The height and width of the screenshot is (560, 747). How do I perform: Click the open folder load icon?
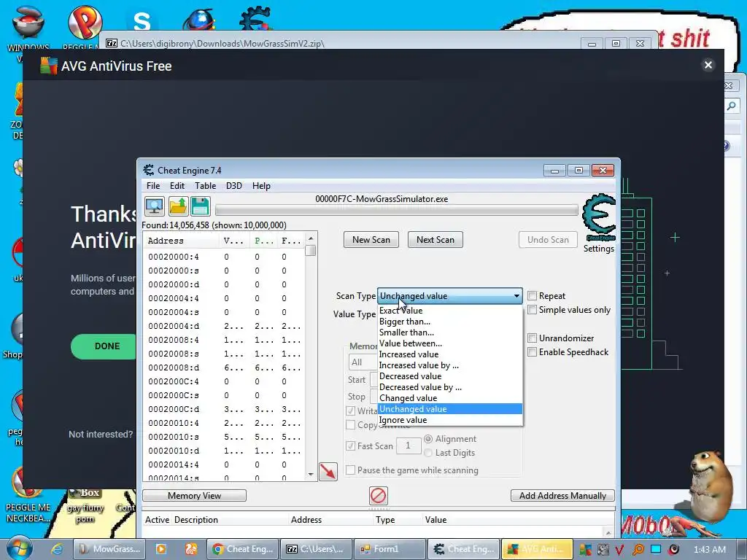(x=178, y=206)
